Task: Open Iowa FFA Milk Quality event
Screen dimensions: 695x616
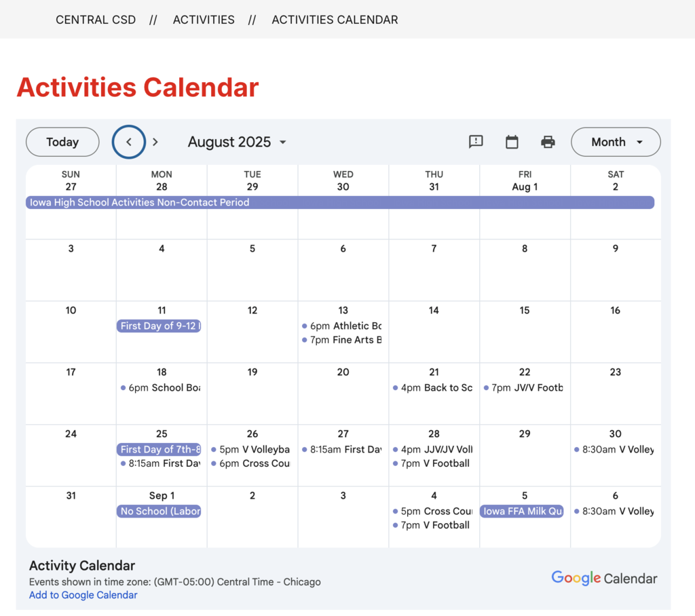Action: click(522, 511)
